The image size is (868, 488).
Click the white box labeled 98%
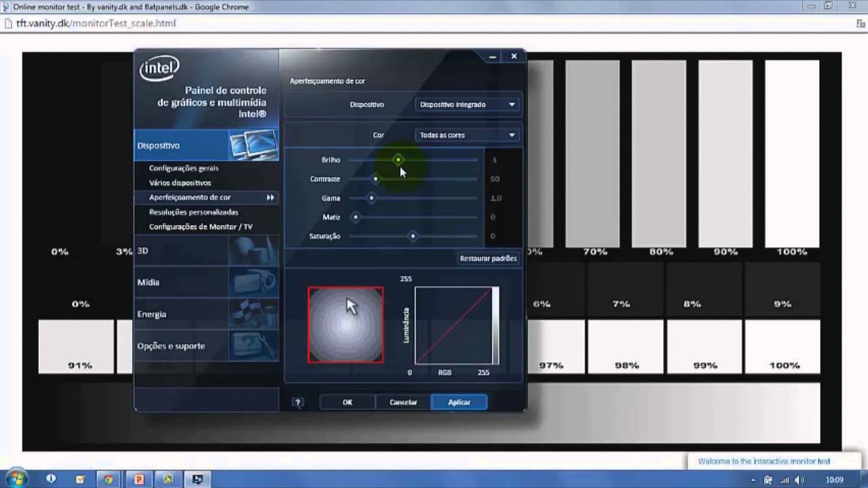(x=626, y=347)
